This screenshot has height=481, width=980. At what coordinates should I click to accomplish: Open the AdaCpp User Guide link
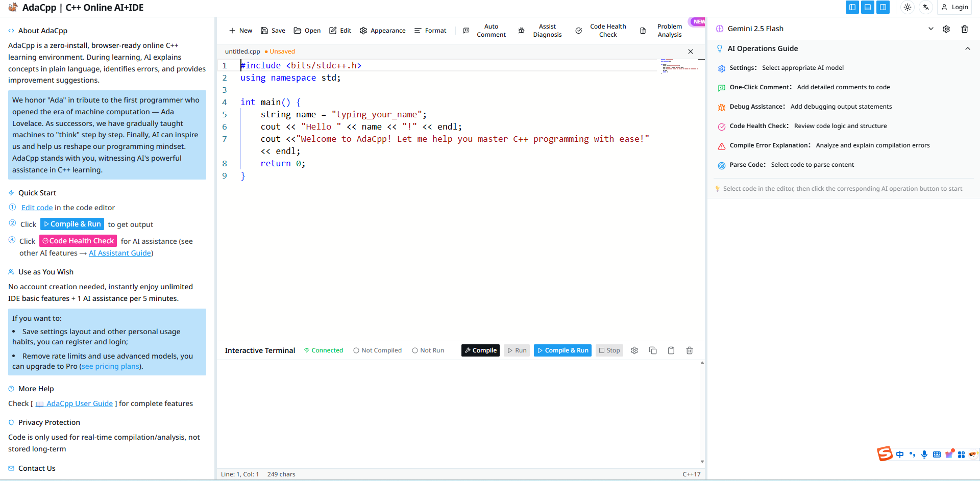[74, 403]
